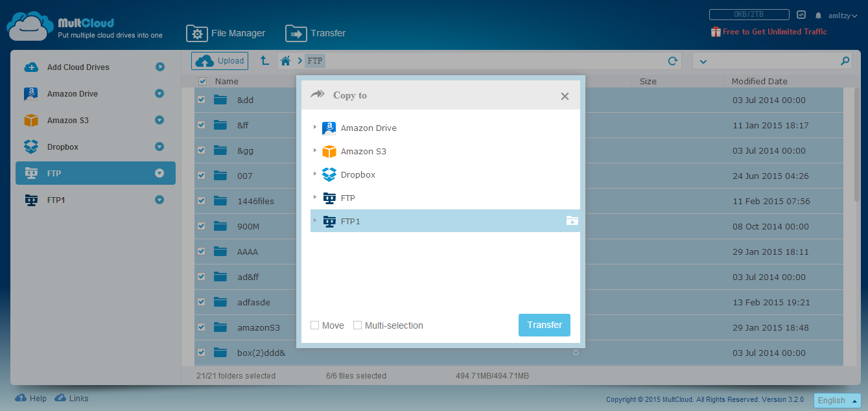The image size is (868, 411).
Task: Enable the Move checkbox
Action: tap(314, 325)
